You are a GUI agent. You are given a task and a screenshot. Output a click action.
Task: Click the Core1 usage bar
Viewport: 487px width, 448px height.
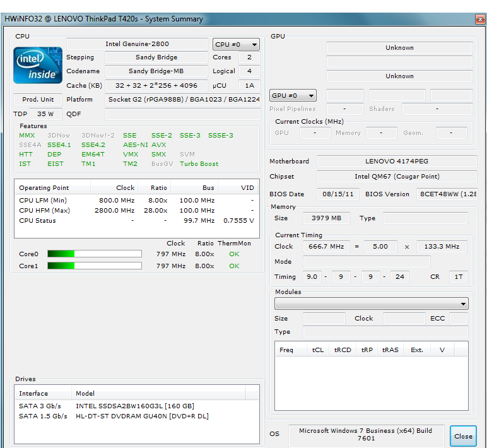tap(95, 266)
